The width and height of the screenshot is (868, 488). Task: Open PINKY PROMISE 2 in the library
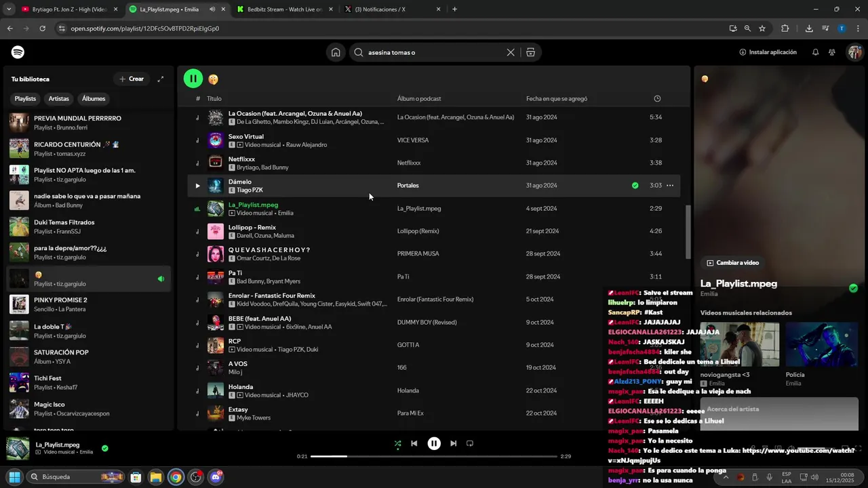pyautogui.click(x=88, y=304)
